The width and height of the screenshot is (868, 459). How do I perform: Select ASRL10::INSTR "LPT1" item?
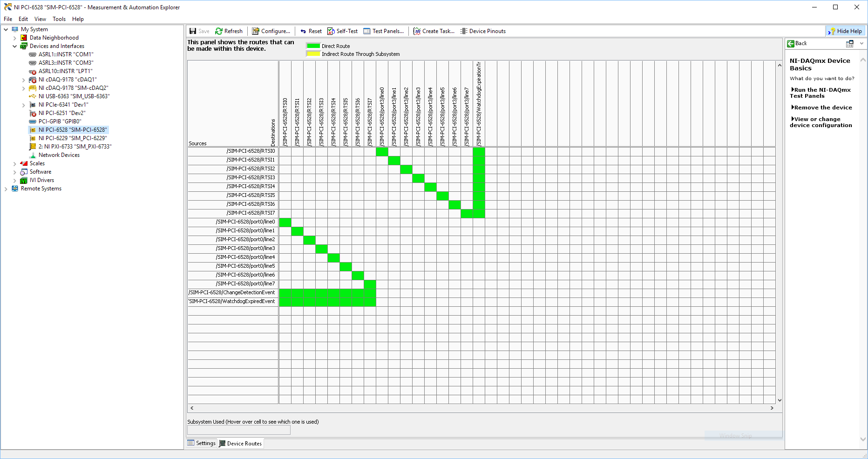pos(61,71)
